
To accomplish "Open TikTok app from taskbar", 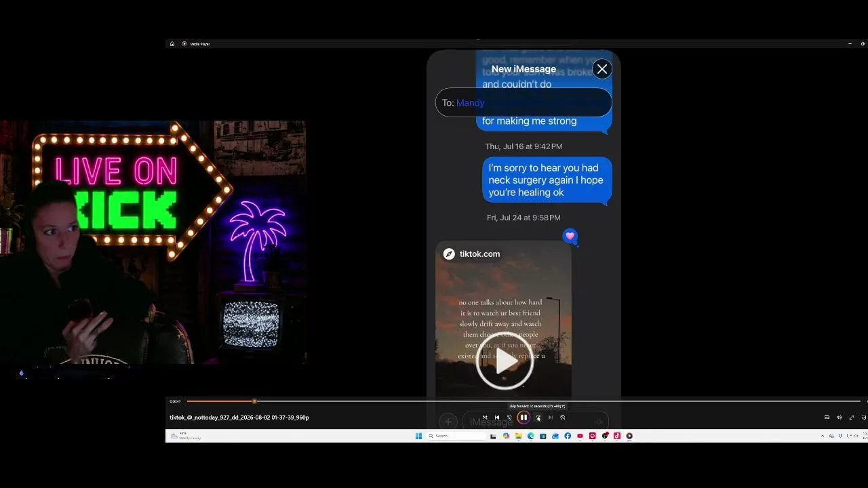I will pyautogui.click(x=616, y=436).
